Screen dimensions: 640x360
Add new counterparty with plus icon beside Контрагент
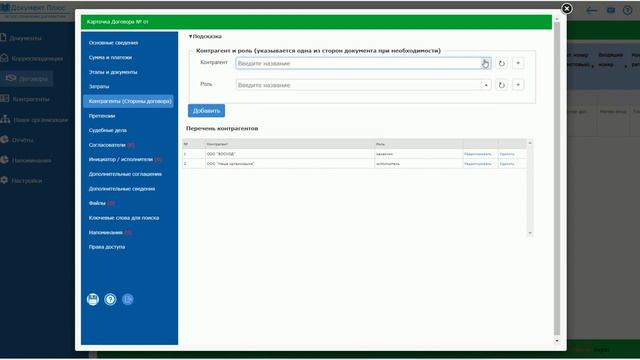[x=518, y=63]
